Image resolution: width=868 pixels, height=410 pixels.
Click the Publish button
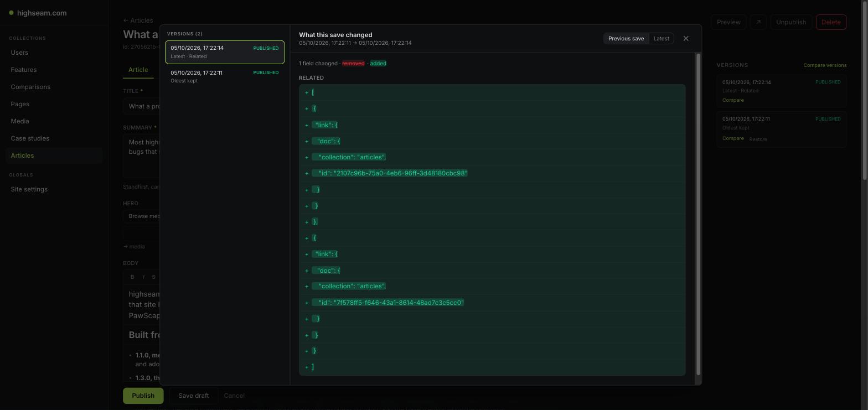point(143,396)
